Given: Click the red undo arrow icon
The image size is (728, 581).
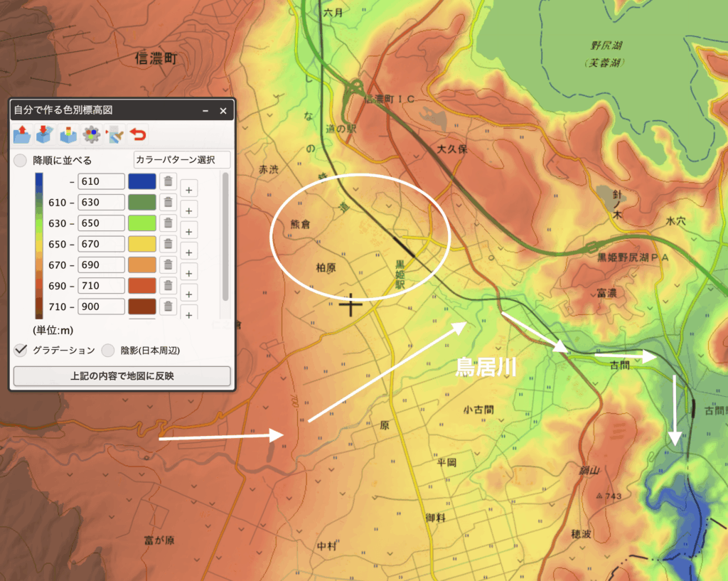Looking at the screenshot, I should [x=138, y=134].
